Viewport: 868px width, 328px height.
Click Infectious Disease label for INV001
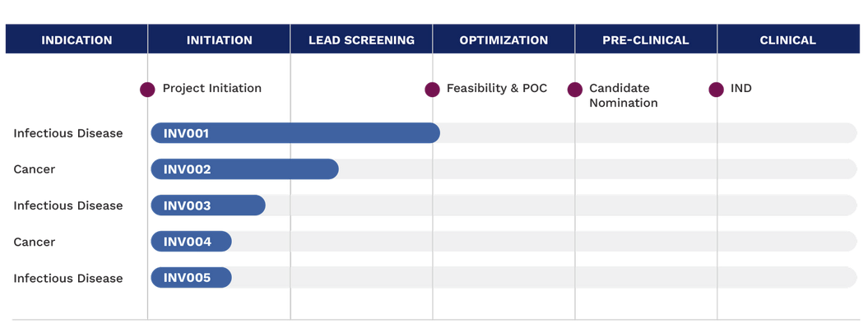click(68, 133)
